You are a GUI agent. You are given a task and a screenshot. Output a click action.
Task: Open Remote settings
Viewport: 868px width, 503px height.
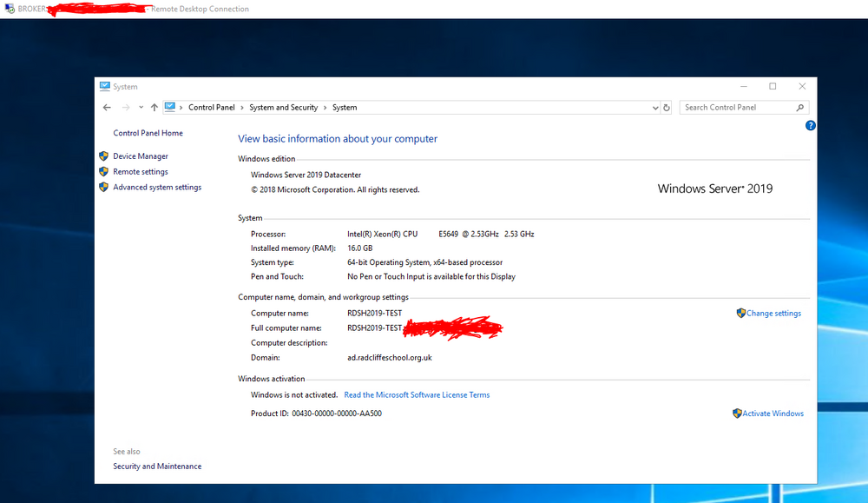tap(141, 172)
